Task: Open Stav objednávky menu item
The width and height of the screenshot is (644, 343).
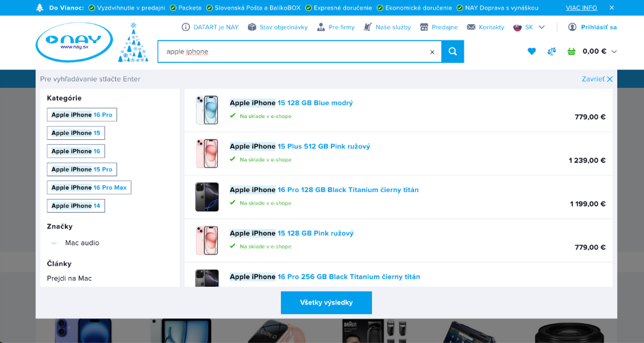Action: (x=278, y=27)
